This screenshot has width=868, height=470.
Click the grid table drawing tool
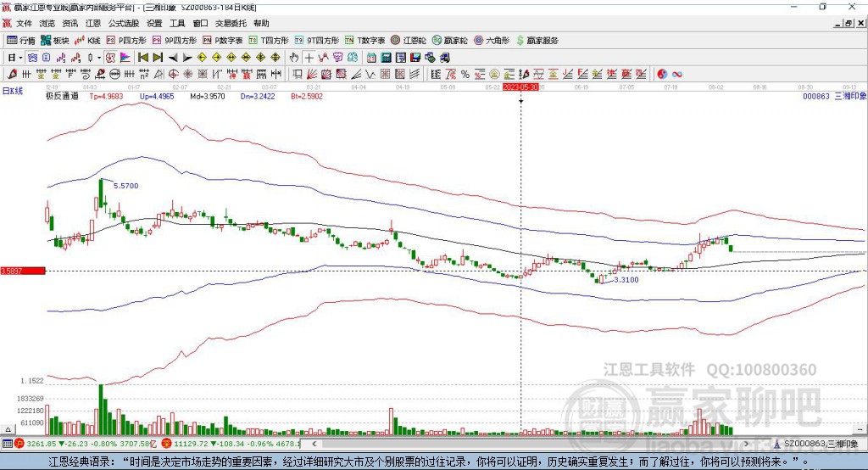[x=386, y=74]
